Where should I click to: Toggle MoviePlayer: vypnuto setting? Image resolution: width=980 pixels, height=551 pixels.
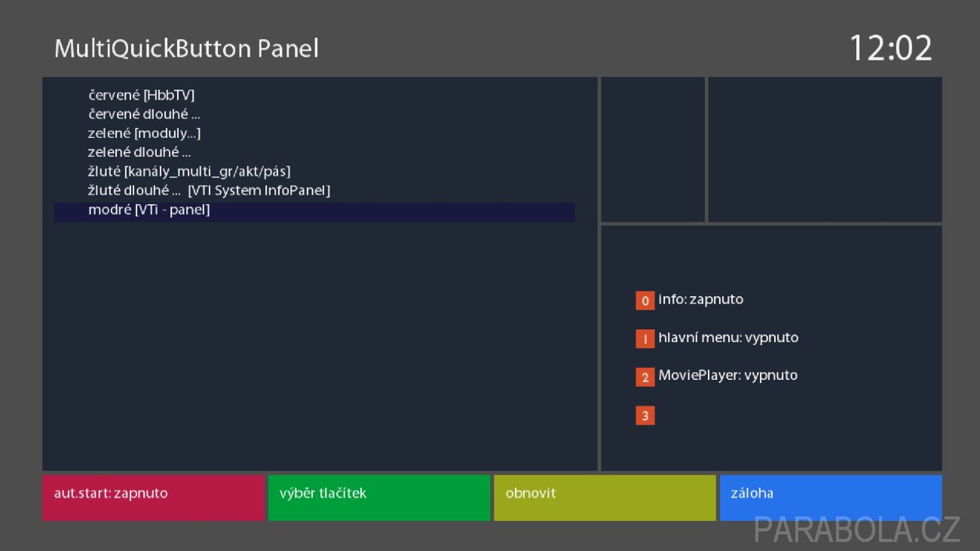pos(727,375)
